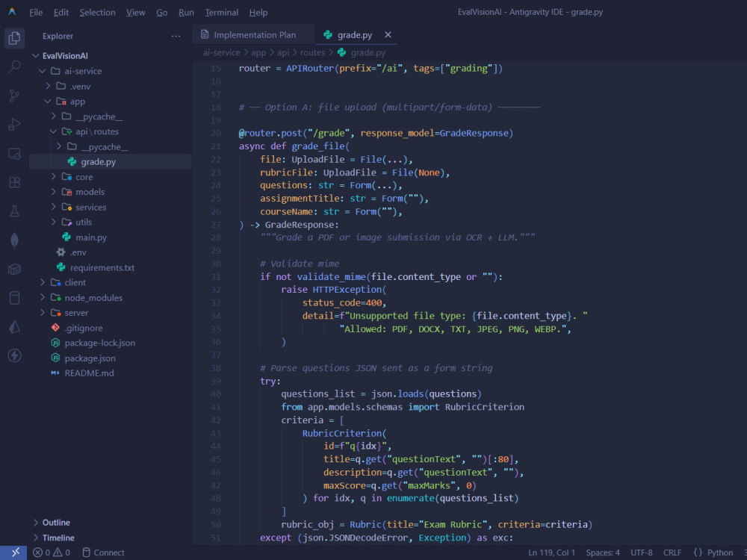Open the errors count in status bar
Viewport: 747px width, 560px height.
41,553
